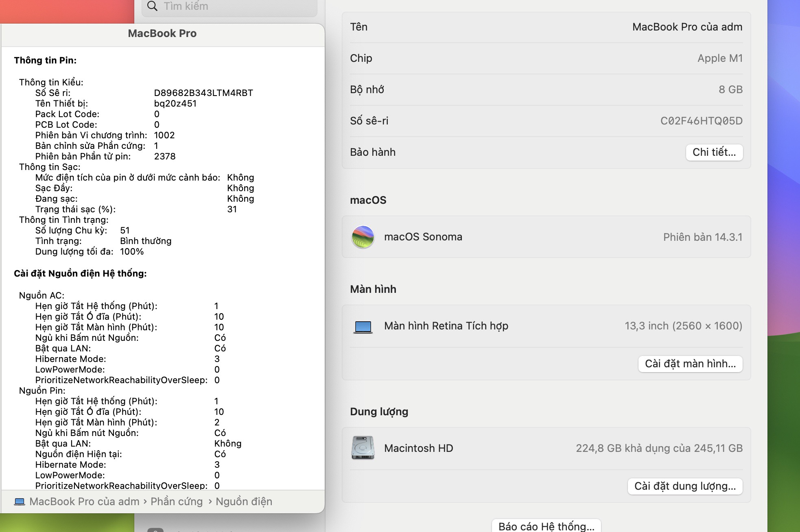Viewport: 800px width, 532px height.
Task: Click the Retina display laptop icon
Action: pyautogui.click(x=363, y=327)
